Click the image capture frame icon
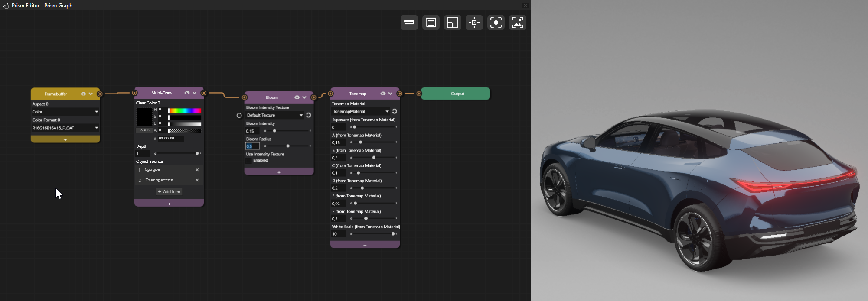This screenshot has height=301, width=868. coord(518,23)
